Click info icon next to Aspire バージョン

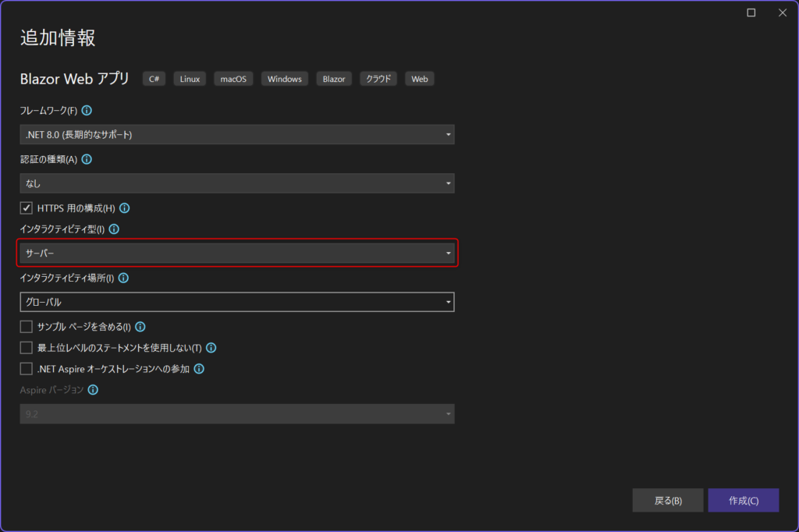tap(93, 390)
